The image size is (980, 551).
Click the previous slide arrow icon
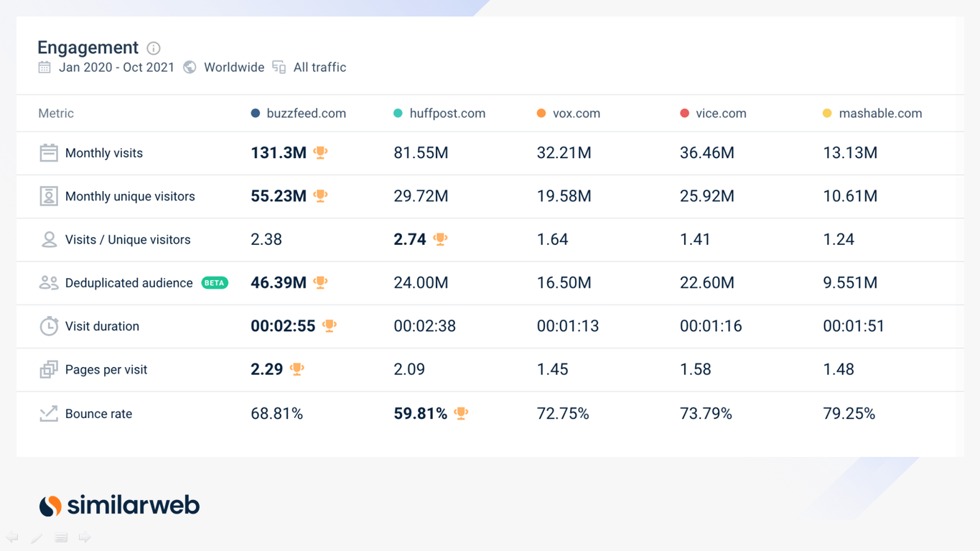point(12,537)
